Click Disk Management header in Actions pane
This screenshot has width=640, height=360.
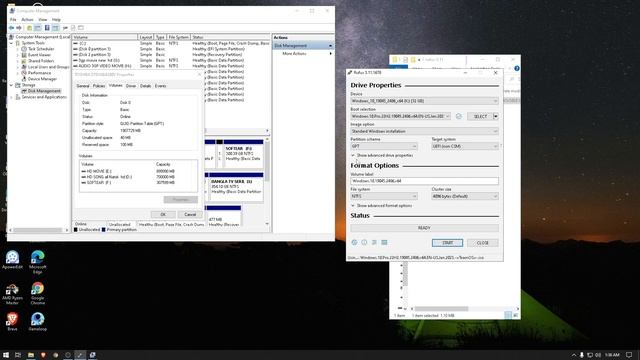coord(302,45)
